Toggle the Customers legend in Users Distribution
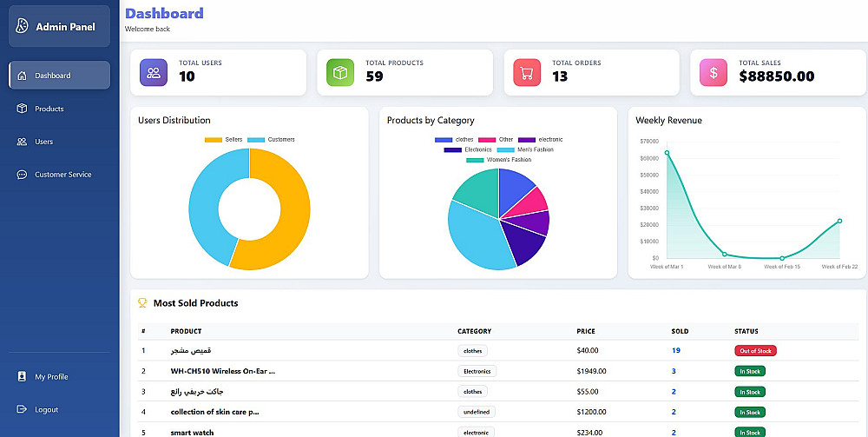Viewport: 868px width, 437px height. point(271,140)
